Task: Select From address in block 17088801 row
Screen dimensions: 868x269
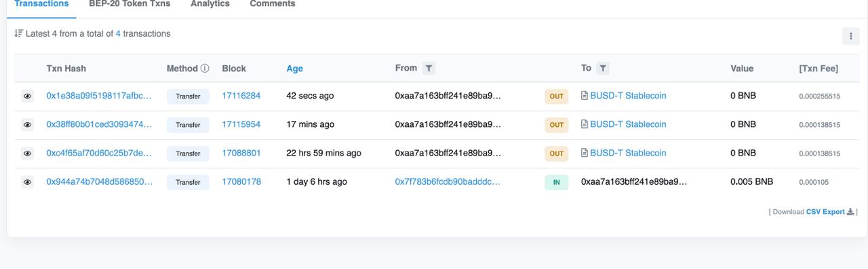Action: [448, 153]
